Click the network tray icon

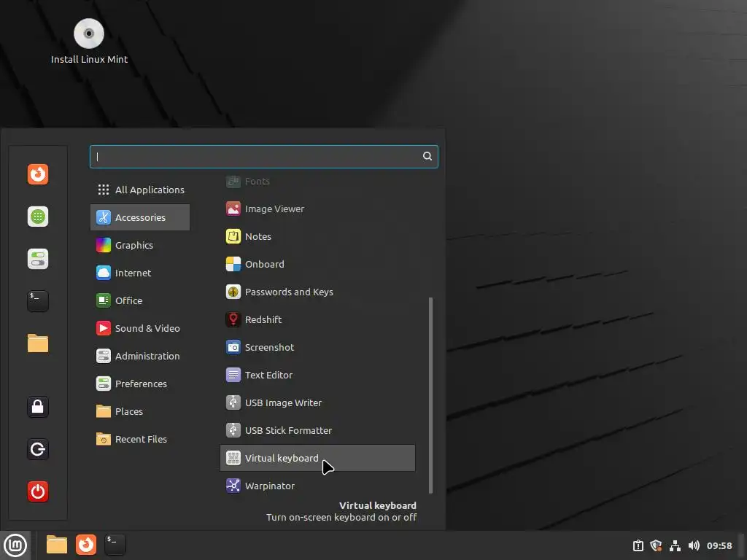coord(675,545)
